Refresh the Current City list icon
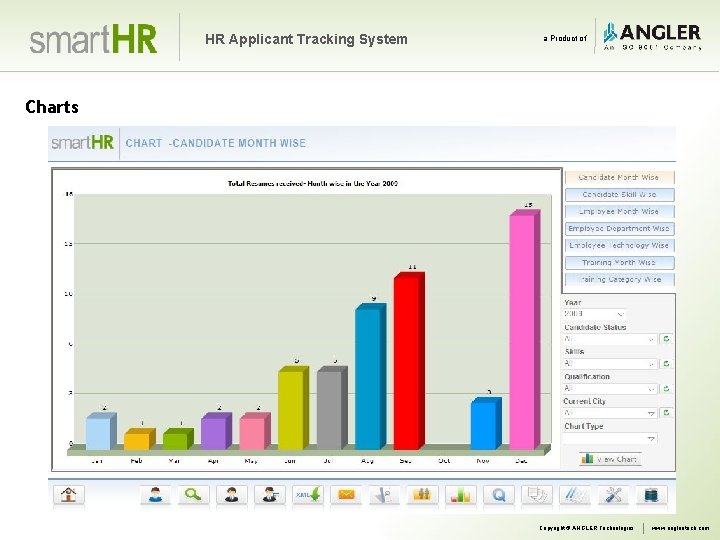The height and width of the screenshot is (540, 720). (666, 413)
